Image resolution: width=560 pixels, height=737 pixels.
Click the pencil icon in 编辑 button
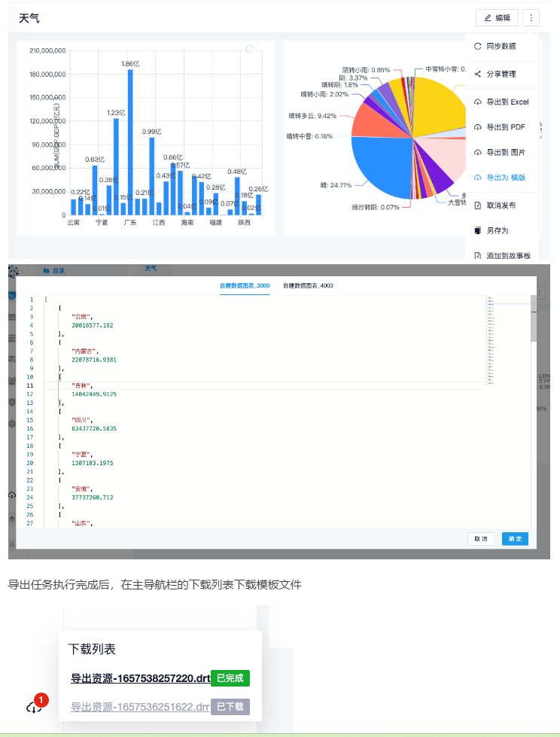(488, 18)
